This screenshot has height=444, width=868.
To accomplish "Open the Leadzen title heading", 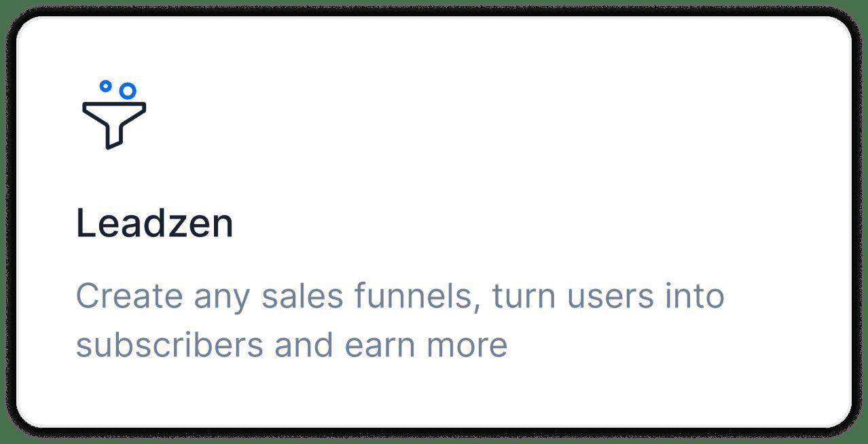I will [x=155, y=223].
